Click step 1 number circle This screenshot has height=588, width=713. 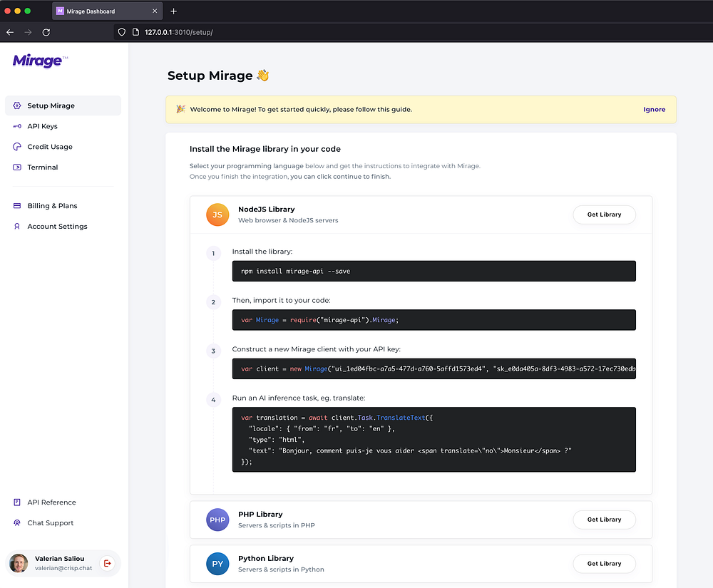pos(213,253)
